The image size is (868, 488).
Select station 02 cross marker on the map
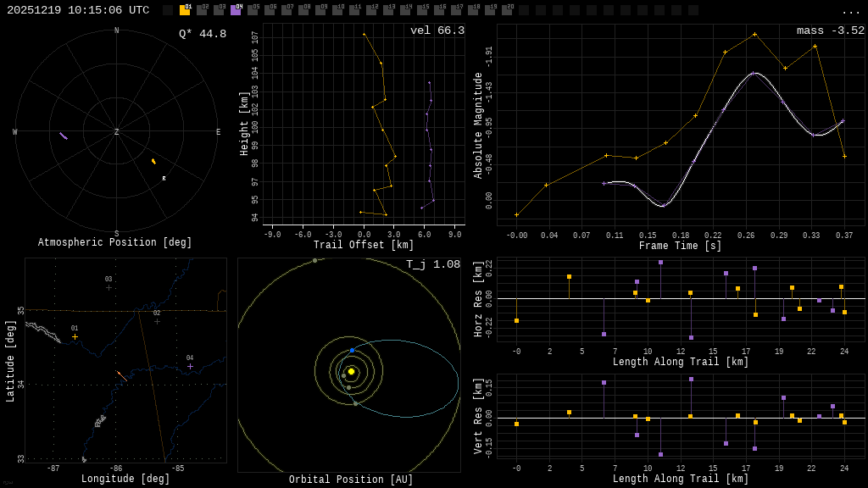click(x=157, y=321)
